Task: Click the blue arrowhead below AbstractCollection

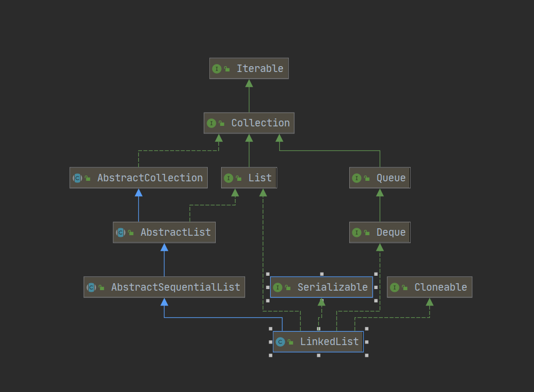Action: [138, 193]
